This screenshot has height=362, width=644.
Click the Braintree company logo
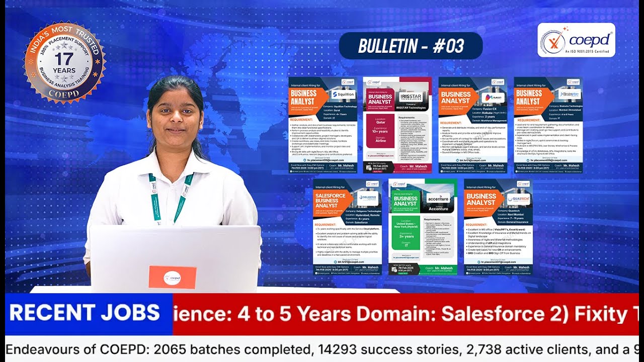pyautogui.click(x=569, y=94)
